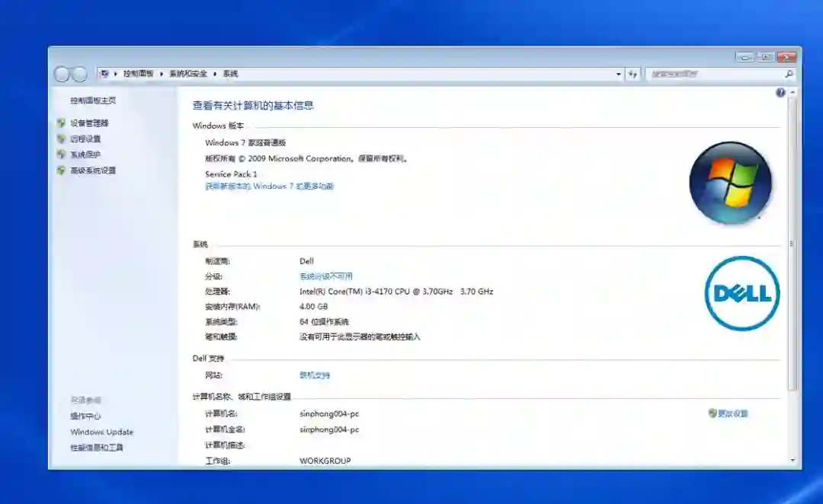Click the pen and touch unavailable text
This screenshot has width=823, height=504.
click(x=360, y=337)
